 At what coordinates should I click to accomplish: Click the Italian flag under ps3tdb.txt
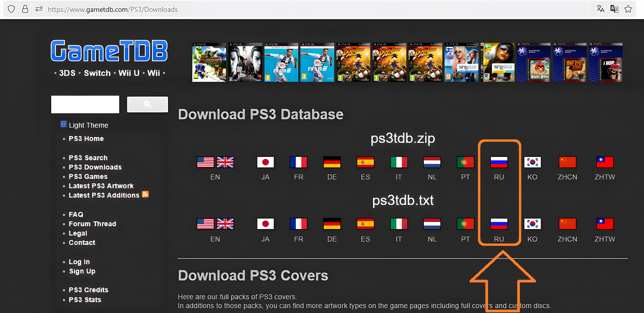399,224
